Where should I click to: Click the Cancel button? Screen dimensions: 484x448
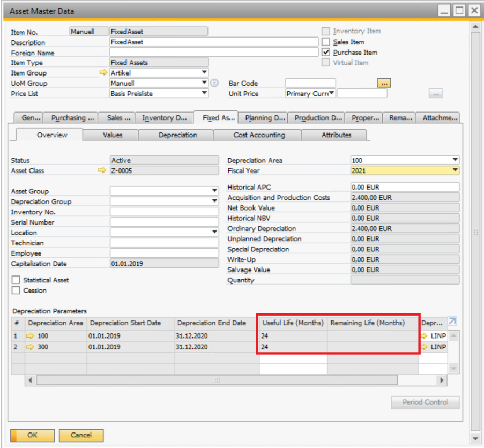[x=81, y=435]
